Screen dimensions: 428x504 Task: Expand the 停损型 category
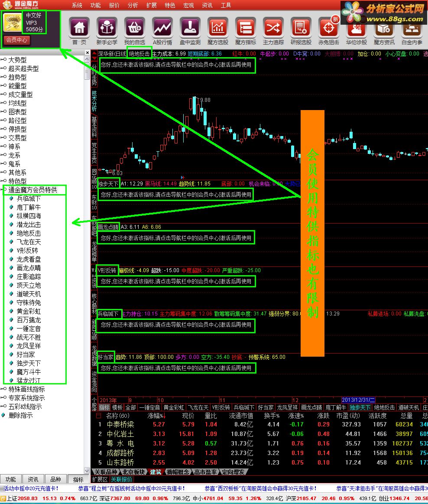pyautogui.click(x=17, y=129)
